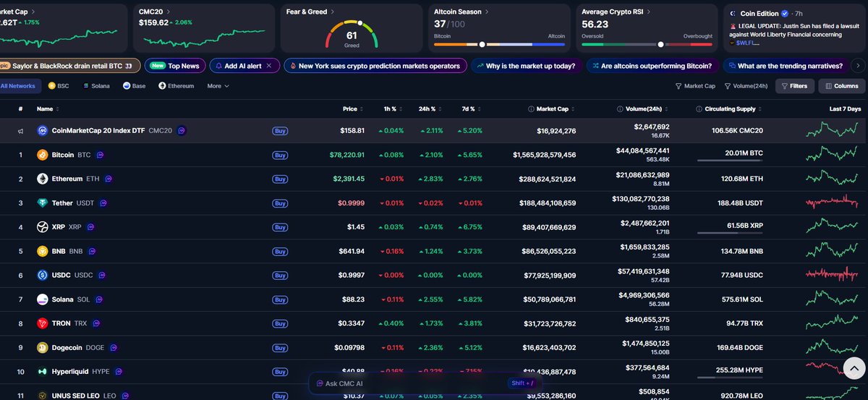The width and height of the screenshot is (868, 400).
Task: Expand the Average Crypto RSI card
Action: (x=617, y=12)
